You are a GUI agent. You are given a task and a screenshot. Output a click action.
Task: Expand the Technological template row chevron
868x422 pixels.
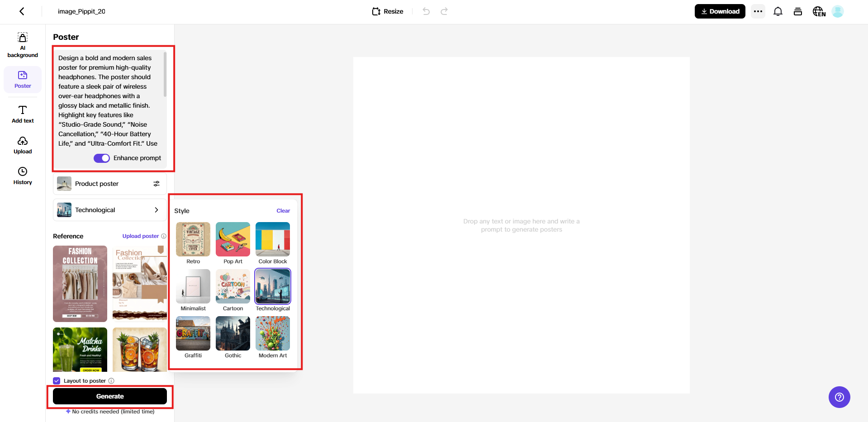click(x=156, y=210)
